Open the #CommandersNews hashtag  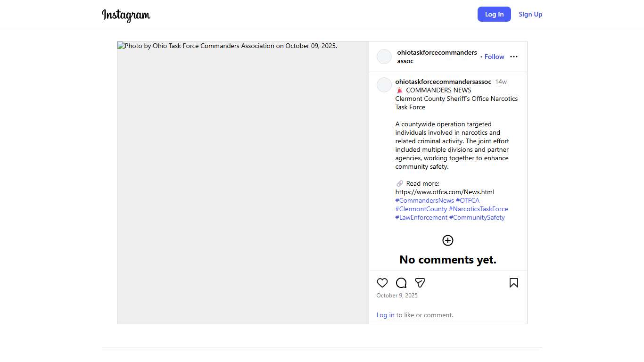point(424,200)
